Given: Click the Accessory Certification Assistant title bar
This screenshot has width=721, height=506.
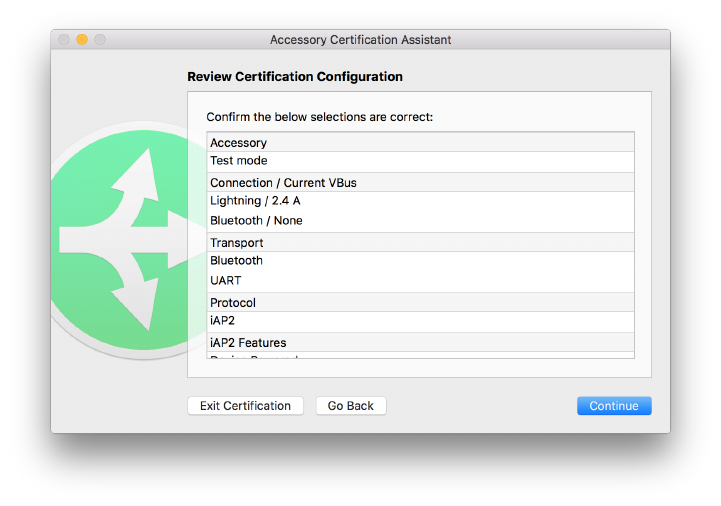Looking at the screenshot, I should (x=360, y=40).
